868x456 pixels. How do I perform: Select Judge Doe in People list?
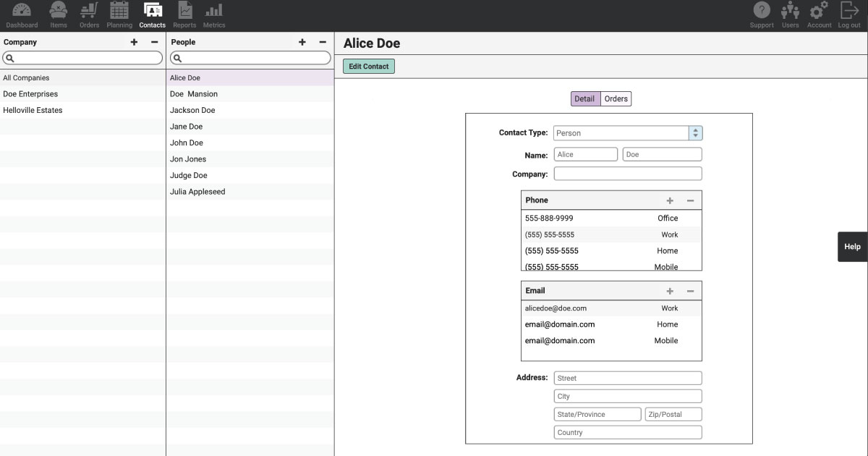click(250, 175)
